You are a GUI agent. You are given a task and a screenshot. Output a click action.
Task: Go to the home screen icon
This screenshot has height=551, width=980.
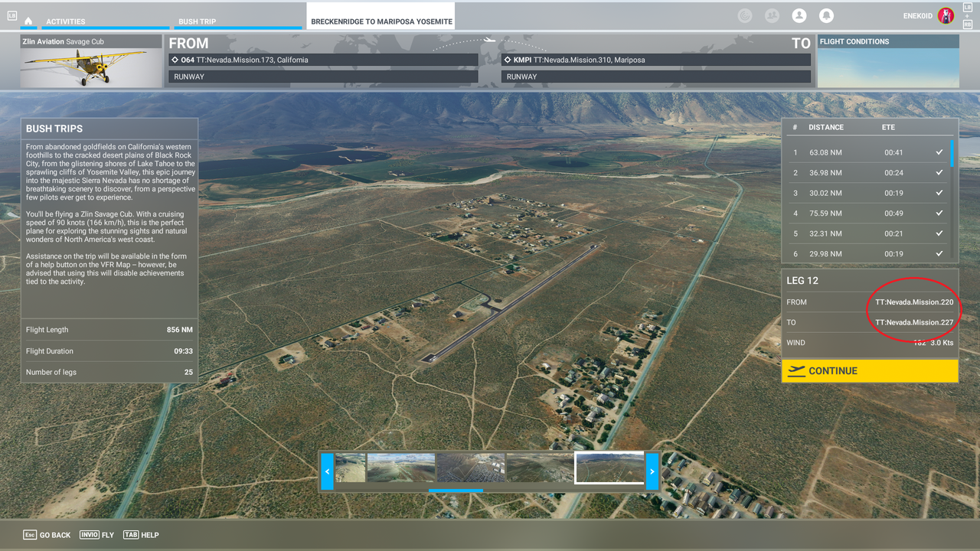click(x=29, y=21)
